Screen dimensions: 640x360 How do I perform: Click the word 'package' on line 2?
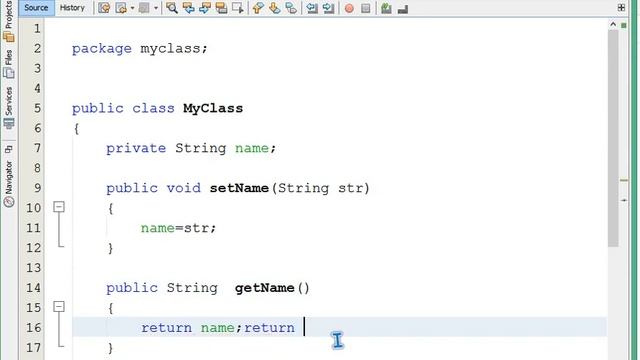[x=102, y=49]
